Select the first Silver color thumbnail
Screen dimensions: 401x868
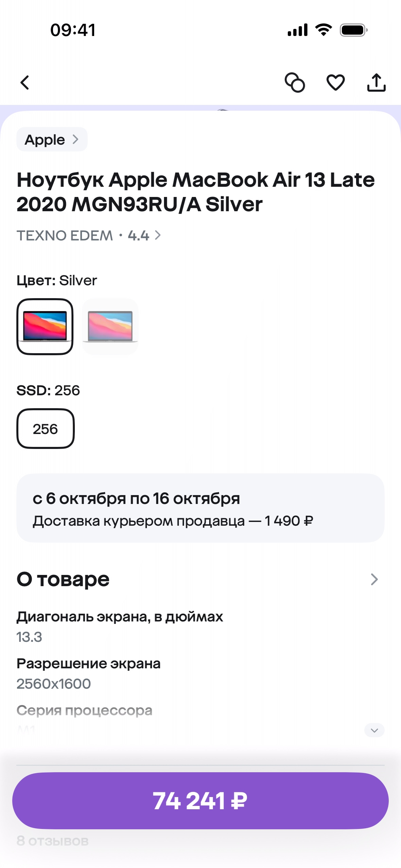click(x=45, y=327)
